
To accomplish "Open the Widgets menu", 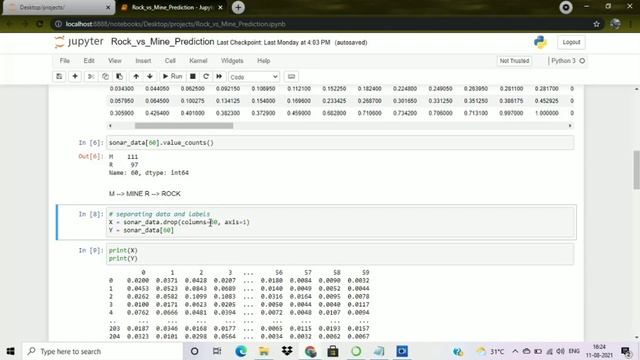I will tap(232, 61).
